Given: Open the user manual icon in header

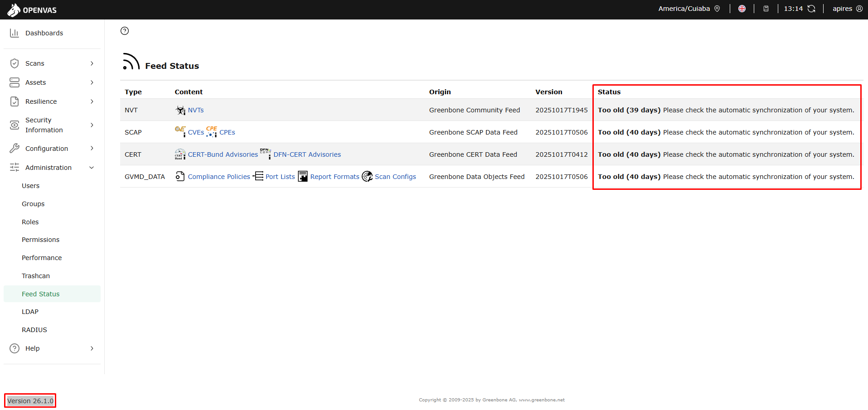Looking at the screenshot, I should click(766, 9).
